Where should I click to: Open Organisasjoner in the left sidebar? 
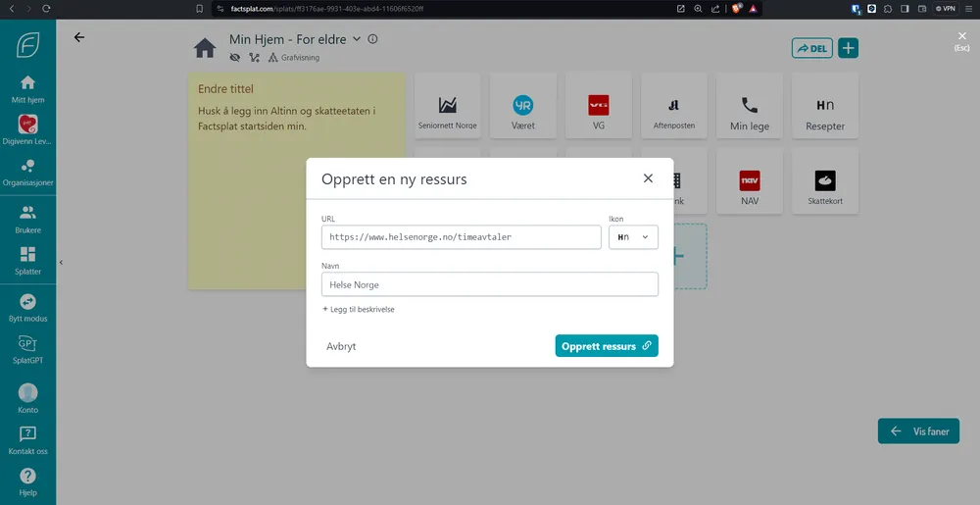click(x=27, y=166)
